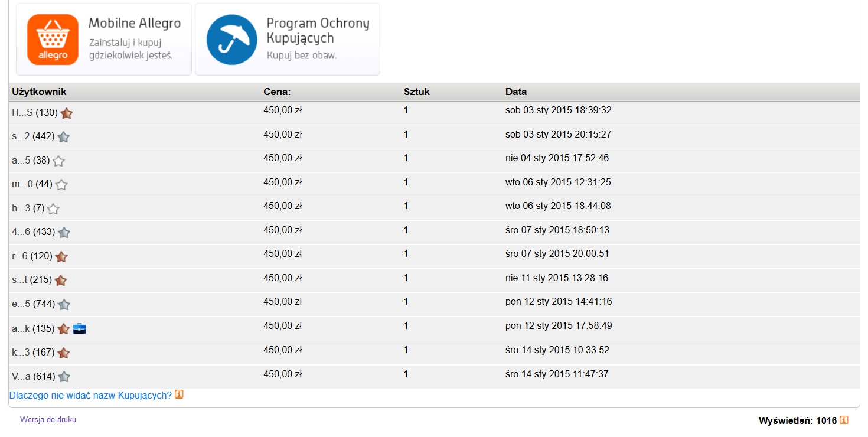
Task: Select user s...t (215)
Action: coord(32,280)
